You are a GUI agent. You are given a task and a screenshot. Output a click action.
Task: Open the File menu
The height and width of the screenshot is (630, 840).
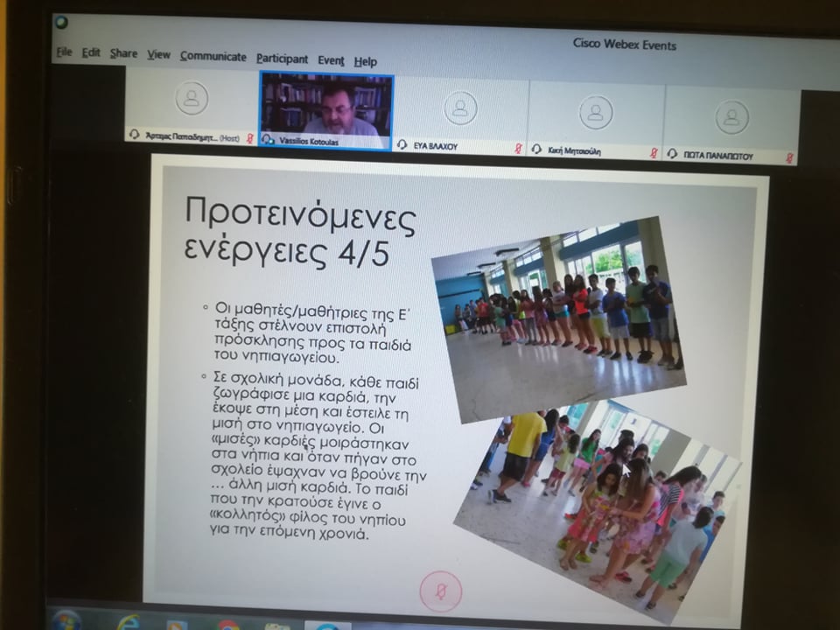pos(64,52)
